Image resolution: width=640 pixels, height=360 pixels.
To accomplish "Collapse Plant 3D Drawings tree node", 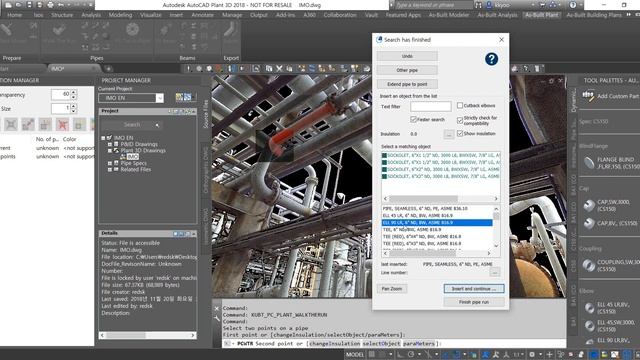I will click(x=110, y=151).
